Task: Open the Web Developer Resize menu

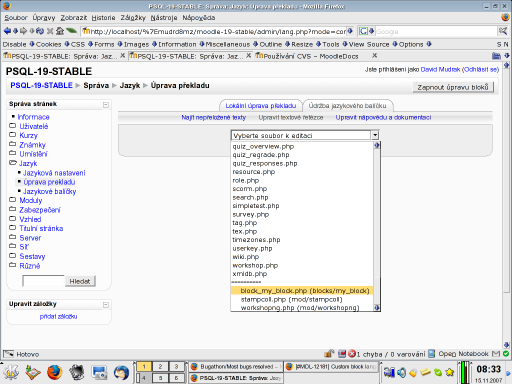Action: click(302, 44)
